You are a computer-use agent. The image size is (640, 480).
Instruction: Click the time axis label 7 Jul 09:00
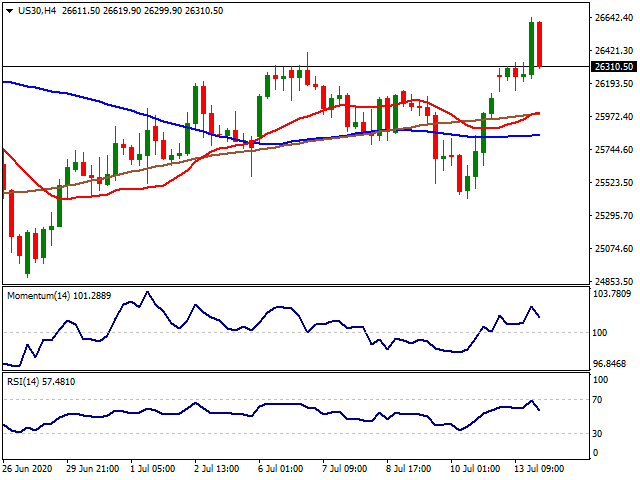coord(344,469)
